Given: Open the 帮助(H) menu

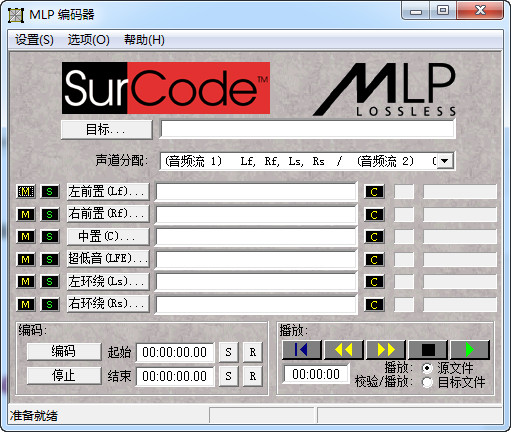Looking at the screenshot, I should click(x=144, y=40).
